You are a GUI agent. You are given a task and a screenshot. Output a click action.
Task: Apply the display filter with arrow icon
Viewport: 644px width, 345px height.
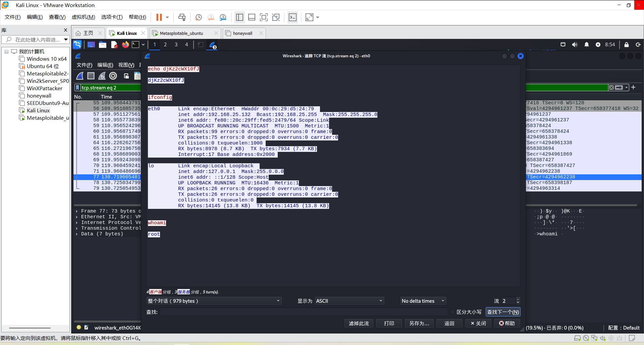click(x=619, y=88)
